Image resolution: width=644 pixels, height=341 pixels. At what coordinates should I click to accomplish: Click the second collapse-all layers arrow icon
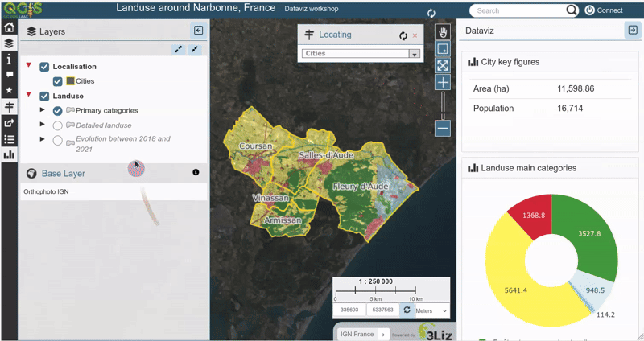(x=194, y=49)
